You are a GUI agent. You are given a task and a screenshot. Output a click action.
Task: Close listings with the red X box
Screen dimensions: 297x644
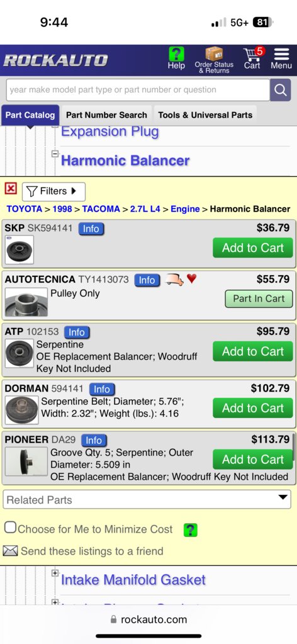click(11, 189)
